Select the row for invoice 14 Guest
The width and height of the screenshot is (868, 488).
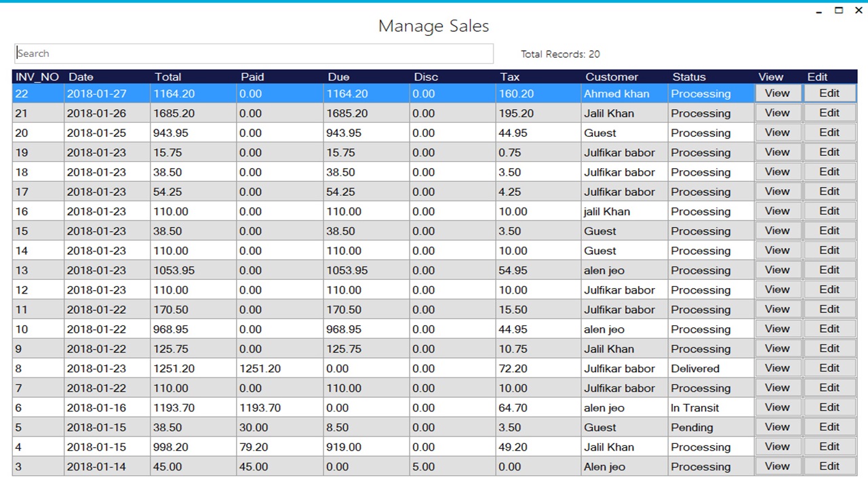[x=339, y=250]
